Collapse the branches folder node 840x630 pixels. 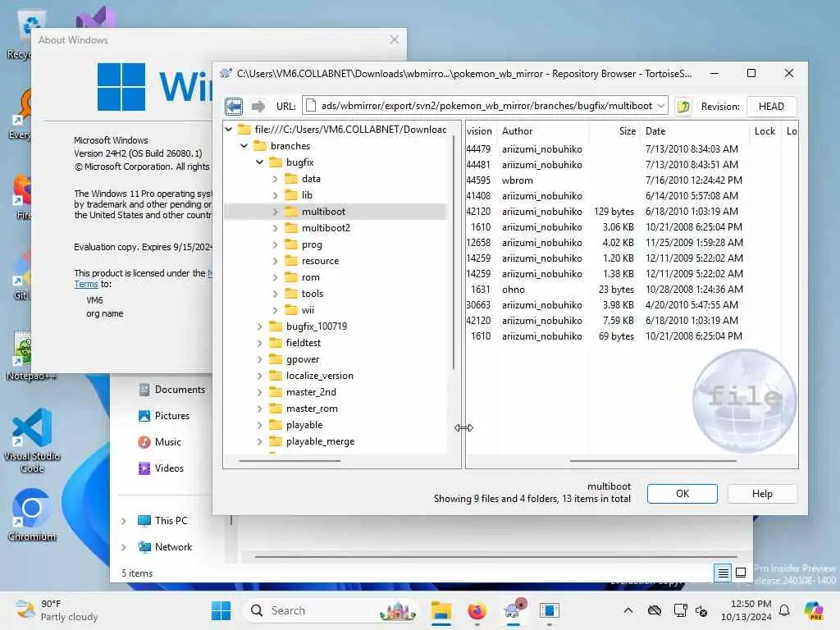pos(244,146)
